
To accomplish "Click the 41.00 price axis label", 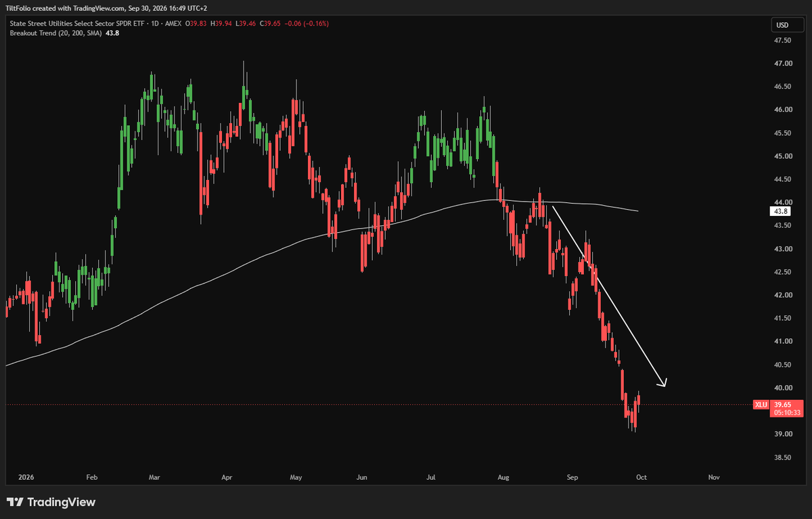I will (x=783, y=342).
